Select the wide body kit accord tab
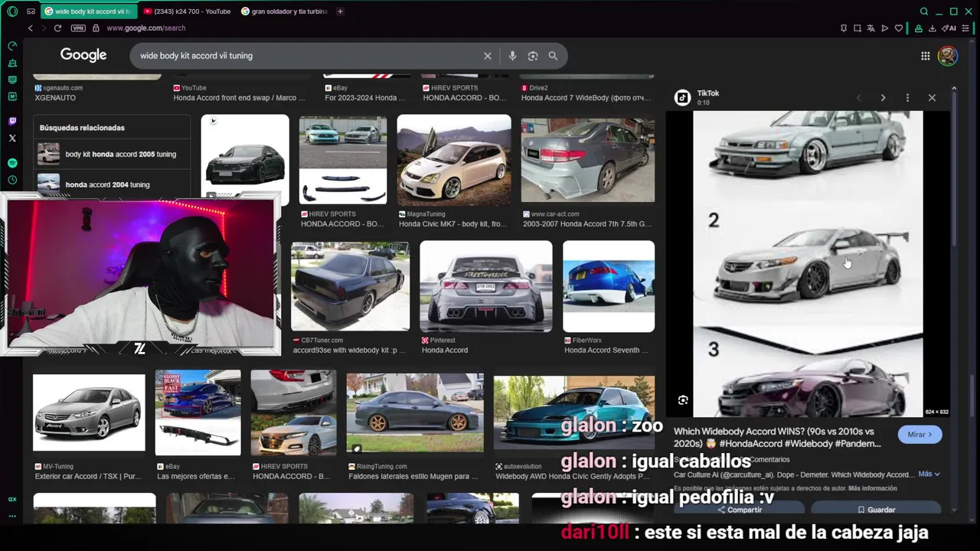 click(x=87, y=11)
